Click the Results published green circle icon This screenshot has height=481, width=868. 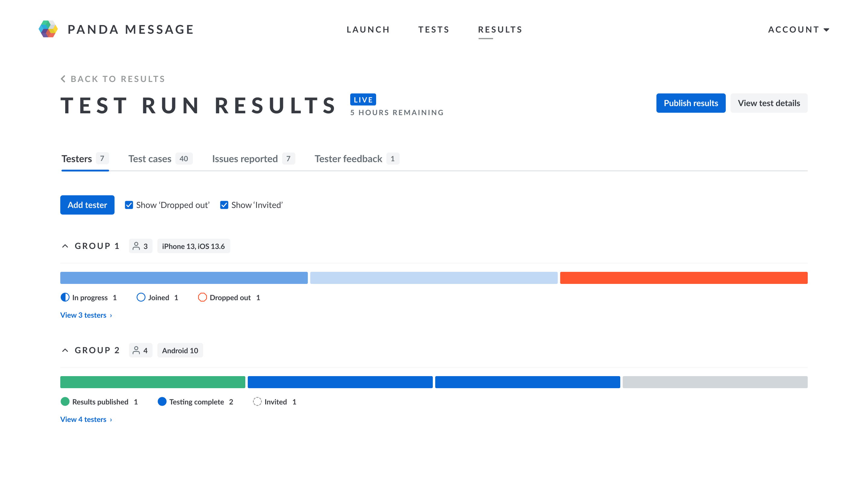pos(65,401)
